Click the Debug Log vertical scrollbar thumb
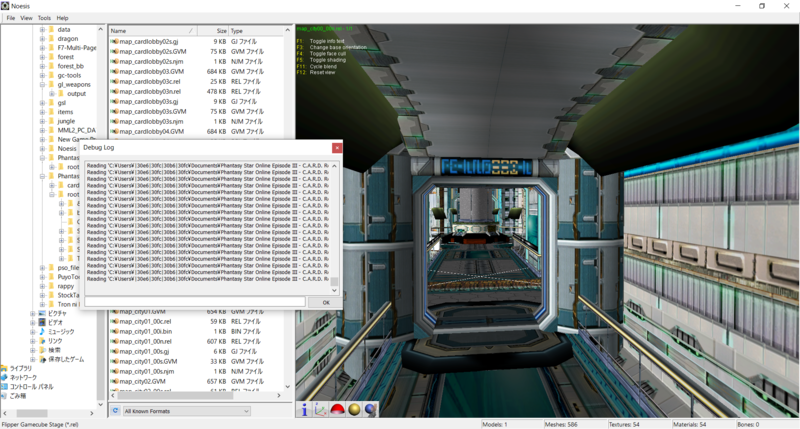Screen dimensions: 800x429 click(334, 282)
